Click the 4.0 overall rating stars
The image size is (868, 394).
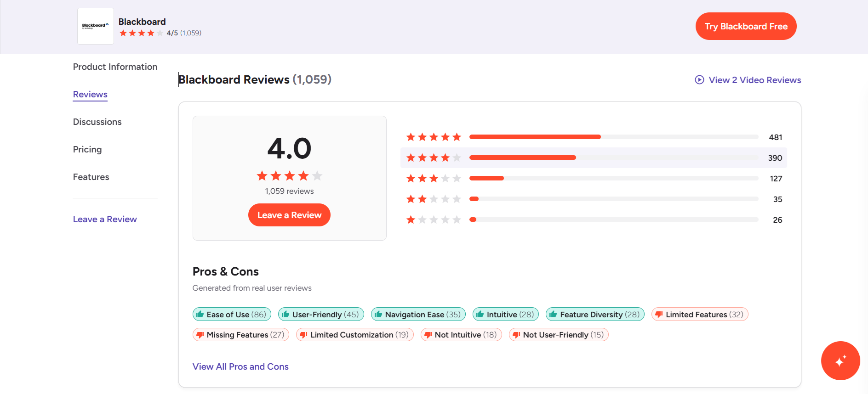289,176
